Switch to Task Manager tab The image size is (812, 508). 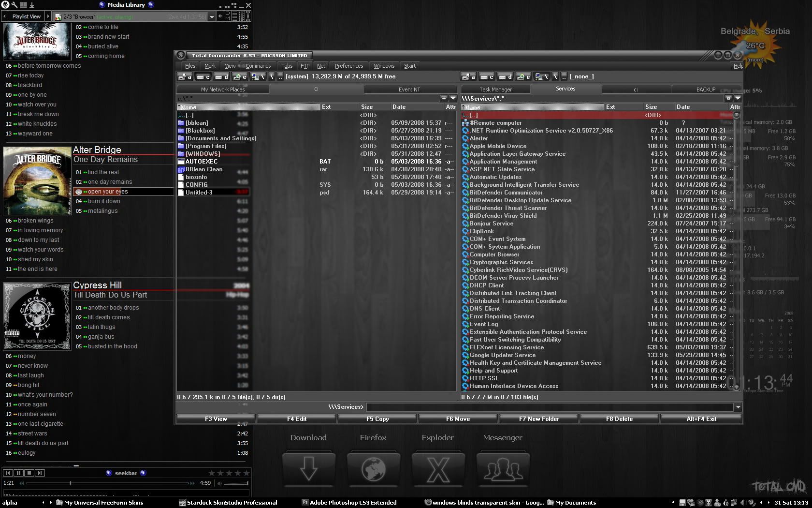pos(495,90)
